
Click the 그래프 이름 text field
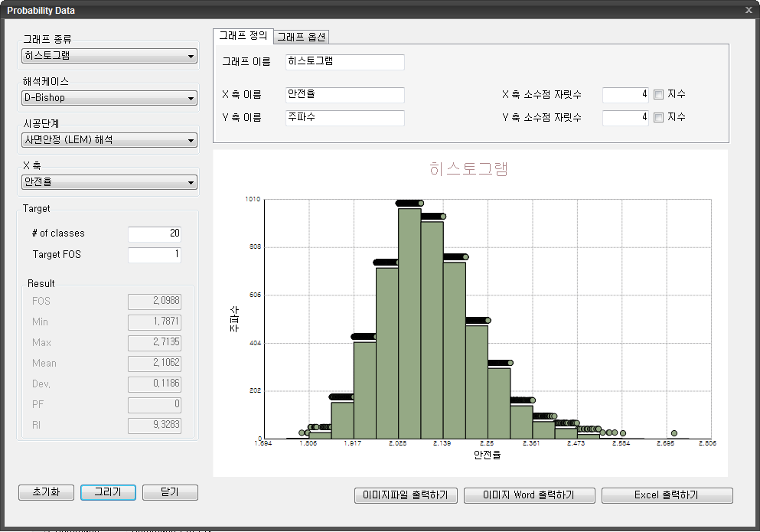(344, 62)
